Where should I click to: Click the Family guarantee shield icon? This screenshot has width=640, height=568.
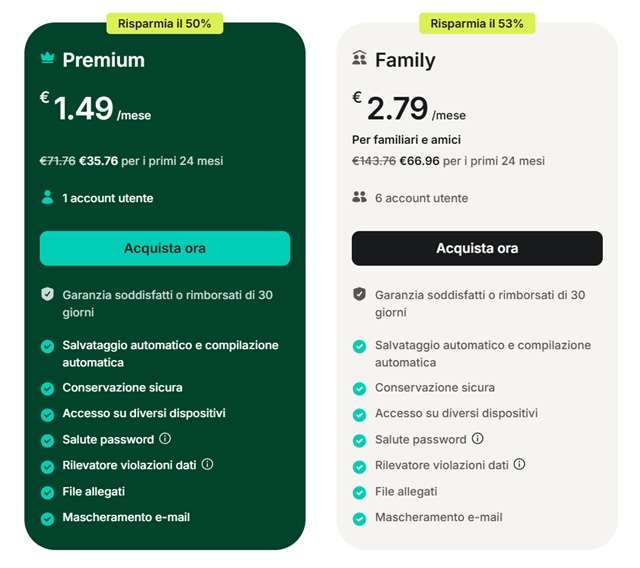coord(360,294)
